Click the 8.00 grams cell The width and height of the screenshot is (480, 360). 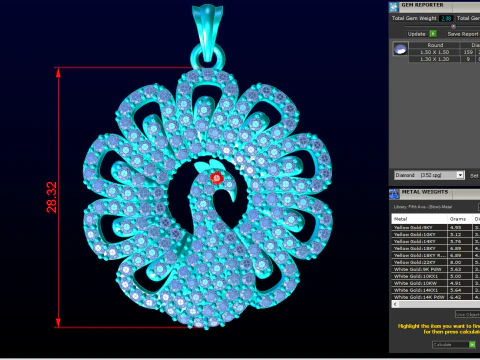[460, 262]
